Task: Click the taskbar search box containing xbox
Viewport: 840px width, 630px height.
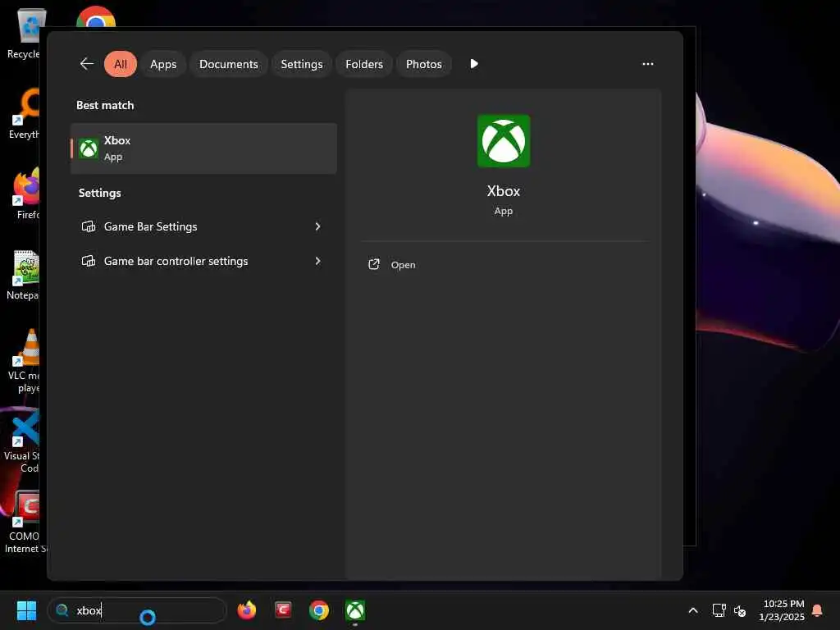Action: pos(137,610)
